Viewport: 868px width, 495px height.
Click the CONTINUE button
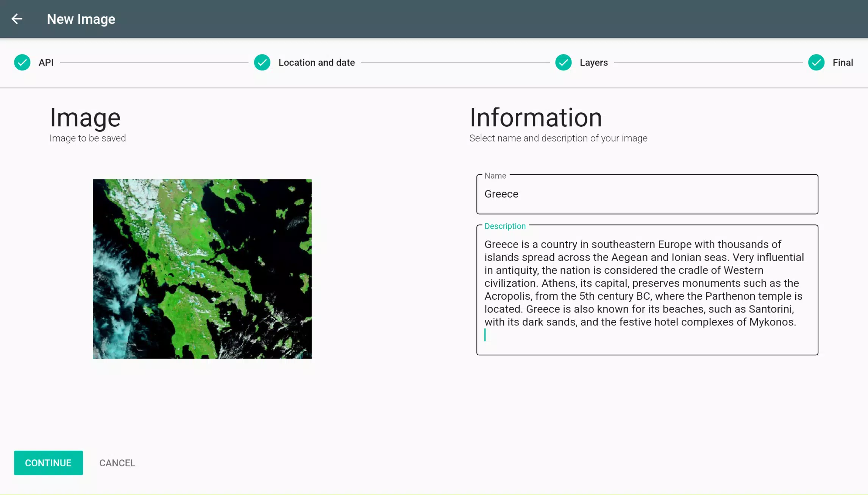tap(48, 463)
